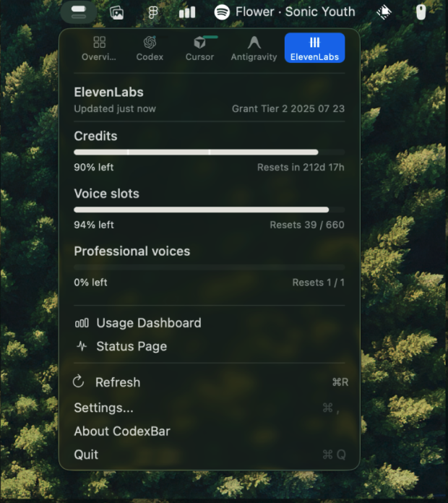
Task: Open the Usage Dashboard link
Action: click(149, 323)
